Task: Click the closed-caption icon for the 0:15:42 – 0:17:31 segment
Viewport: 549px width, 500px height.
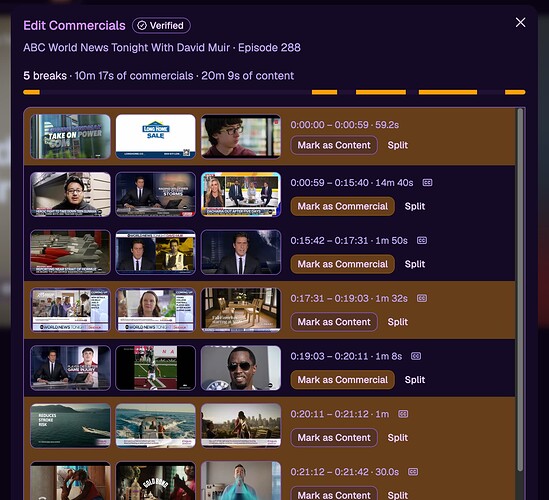Action: tap(422, 240)
